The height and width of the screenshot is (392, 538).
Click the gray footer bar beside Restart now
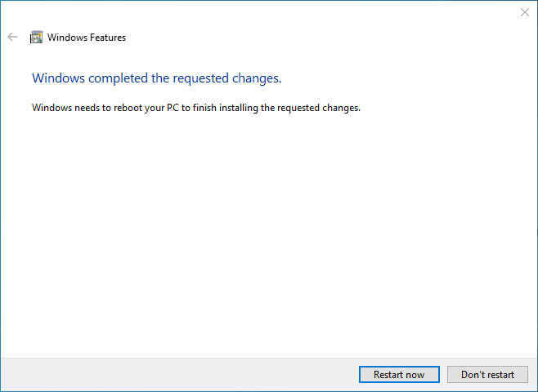178,375
